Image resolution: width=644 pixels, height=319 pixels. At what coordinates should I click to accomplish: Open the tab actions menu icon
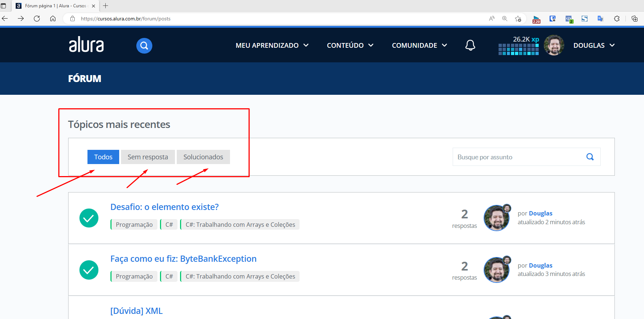pyautogui.click(x=4, y=6)
